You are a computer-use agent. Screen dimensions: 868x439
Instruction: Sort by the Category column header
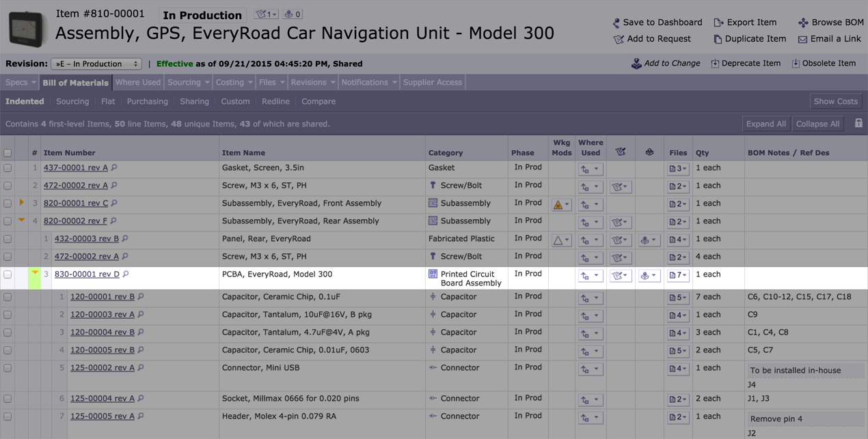(x=446, y=153)
